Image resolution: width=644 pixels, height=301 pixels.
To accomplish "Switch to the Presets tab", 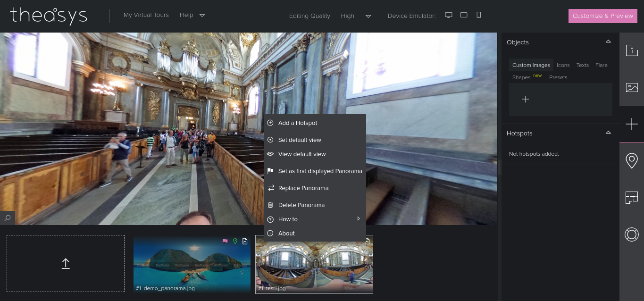I will pyautogui.click(x=558, y=77).
